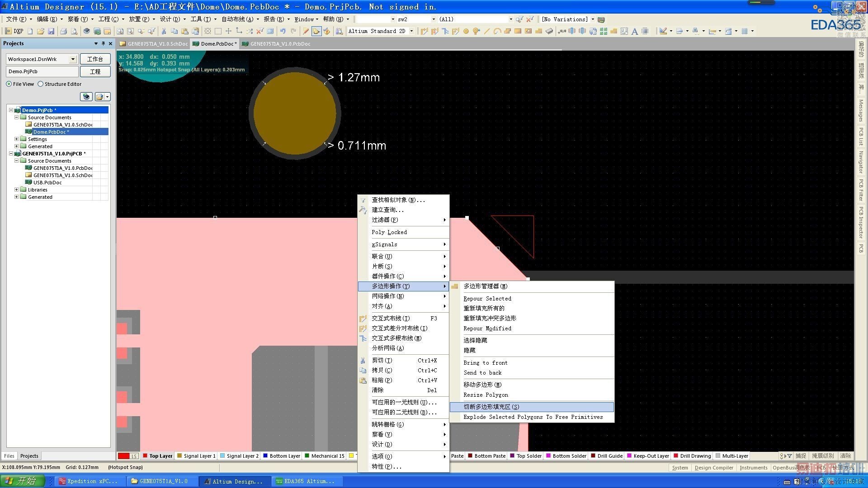Toggle the Poly Locked menu option
Screen dimensions: 868x488
point(389,232)
